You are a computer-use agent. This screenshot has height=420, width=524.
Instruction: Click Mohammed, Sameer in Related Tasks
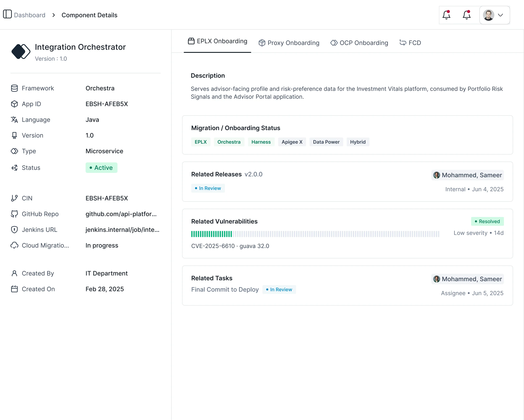467,279
